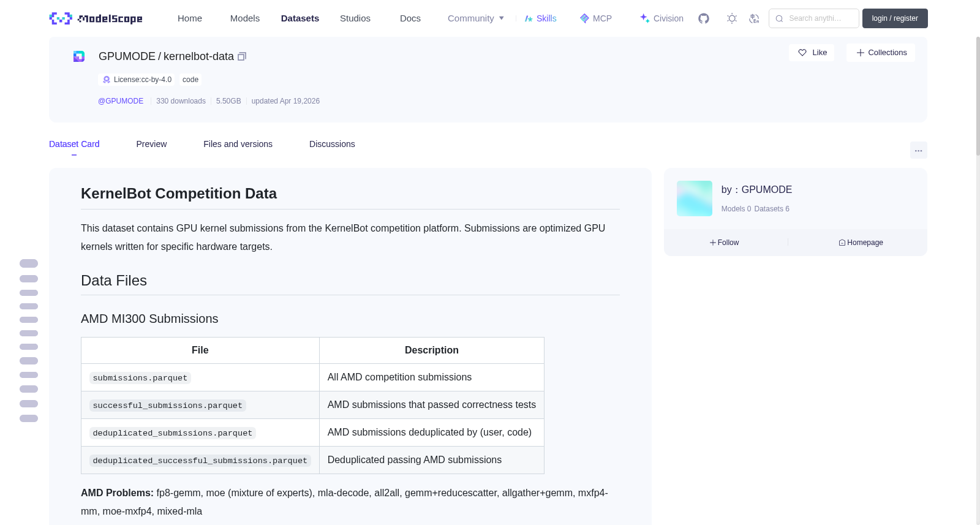Add the dataset to Collections
Image resolution: width=980 pixels, height=525 pixels.
pos(881,53)
